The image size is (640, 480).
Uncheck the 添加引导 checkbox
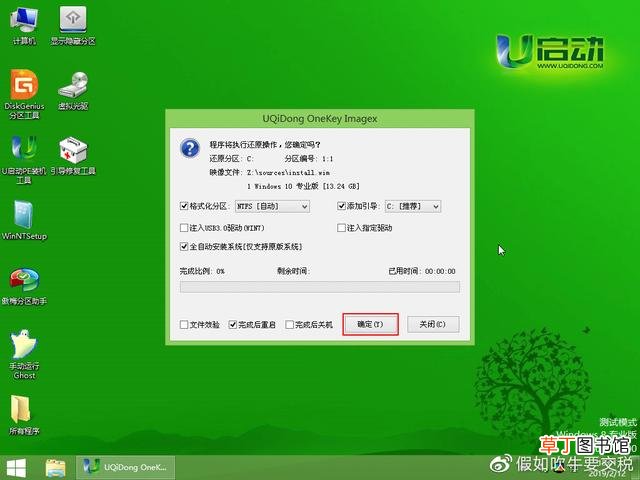(341, 206)
